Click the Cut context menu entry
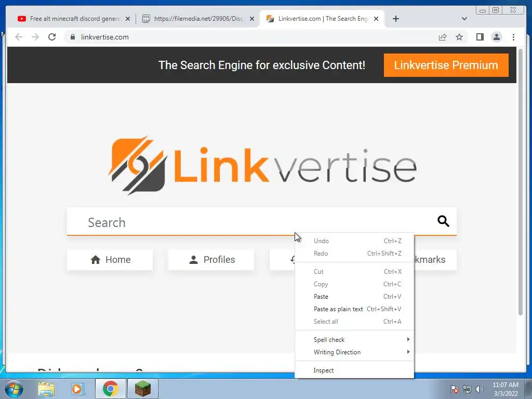The height and width of the screenshot is (399, 532). pos(354,271)
